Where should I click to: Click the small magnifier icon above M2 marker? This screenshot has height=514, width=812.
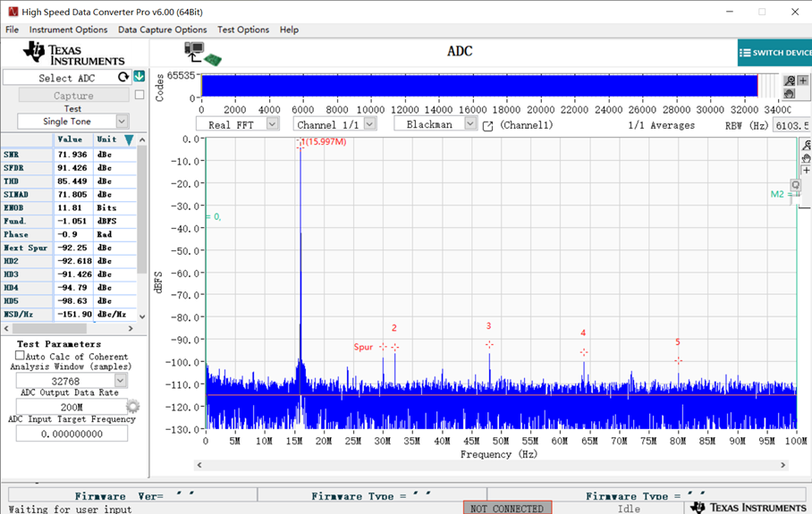795,185
